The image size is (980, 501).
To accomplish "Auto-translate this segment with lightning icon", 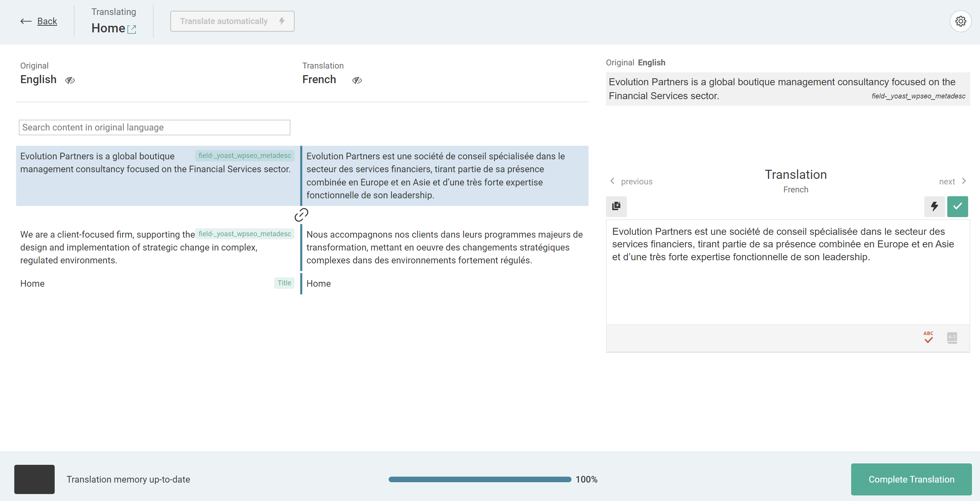I will click(x=934, y=206).
